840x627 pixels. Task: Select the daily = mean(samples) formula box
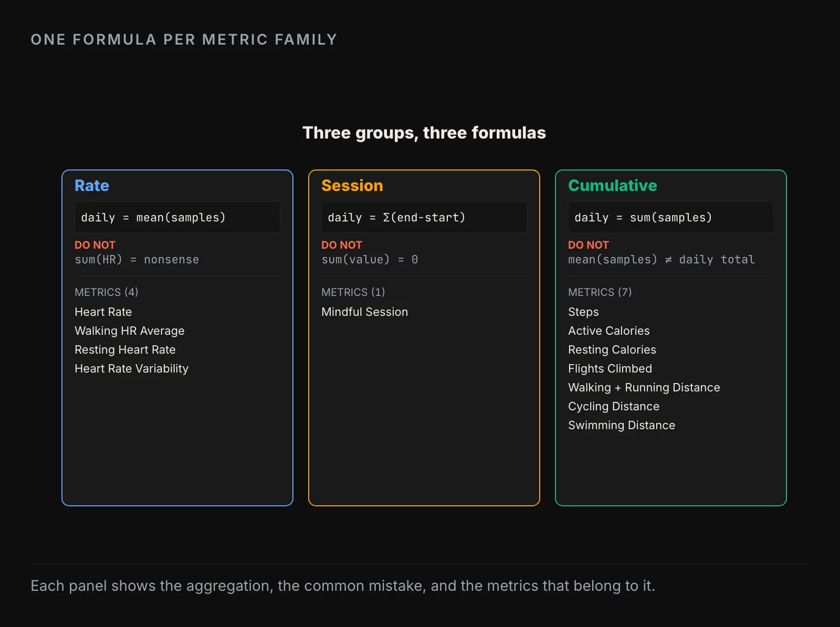(x=177, y=217)
